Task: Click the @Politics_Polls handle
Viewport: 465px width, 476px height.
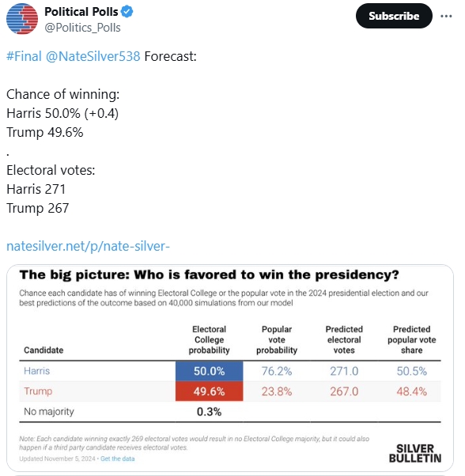Action: tap(82, 28)
